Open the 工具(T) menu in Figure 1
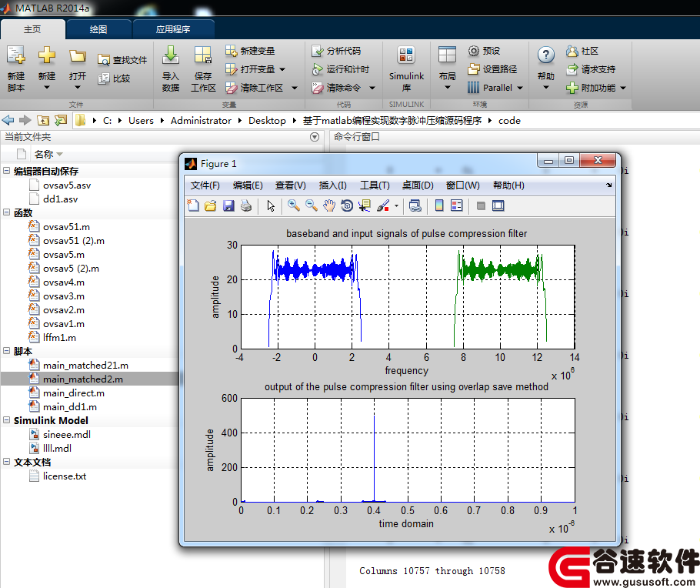Viewport: 700px width, 588px height. click(375, 185)
